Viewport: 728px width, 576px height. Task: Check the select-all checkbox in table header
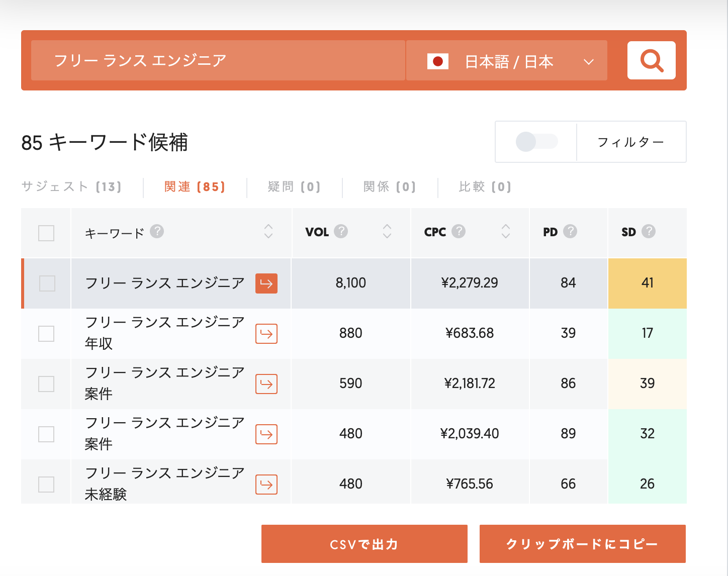(46, 233)
